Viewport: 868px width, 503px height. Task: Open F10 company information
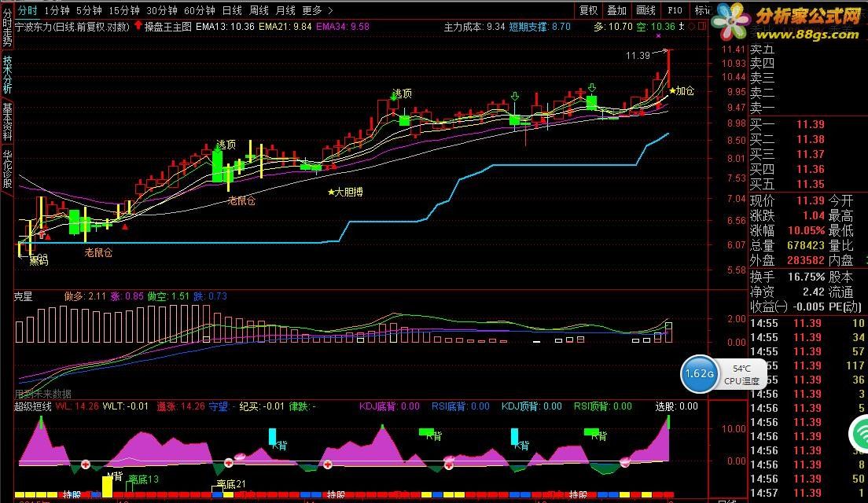coord(675,10)
